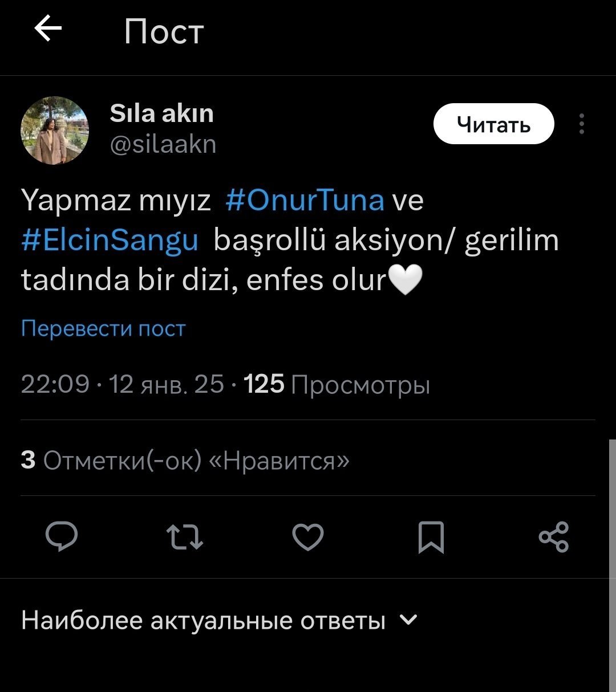
Task: Tap the repost arrows icon
Action: (x=184, y=537)
